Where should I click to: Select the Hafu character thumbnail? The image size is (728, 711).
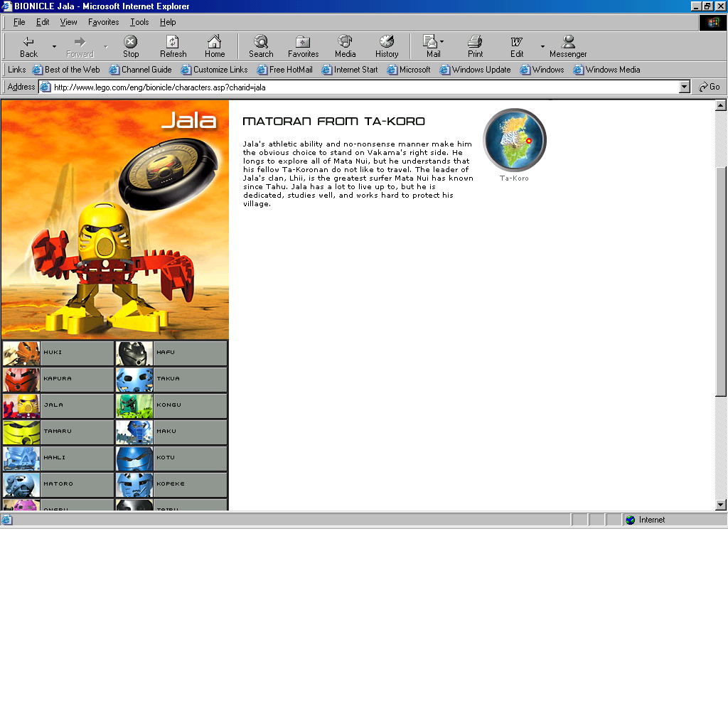click(134, 353)
